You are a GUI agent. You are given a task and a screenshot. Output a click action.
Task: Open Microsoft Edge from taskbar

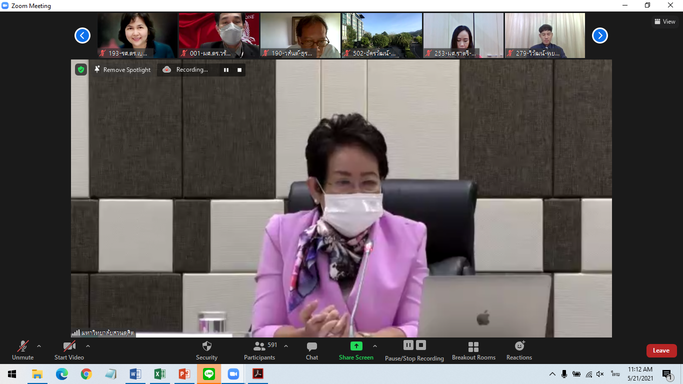pyautogui.click(x=61, y=374)
